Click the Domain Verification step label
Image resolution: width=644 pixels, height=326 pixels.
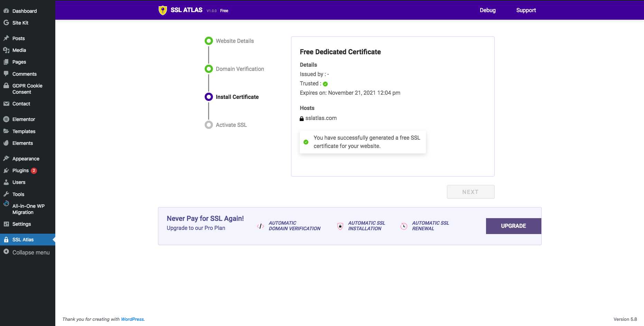coord(240,69)
